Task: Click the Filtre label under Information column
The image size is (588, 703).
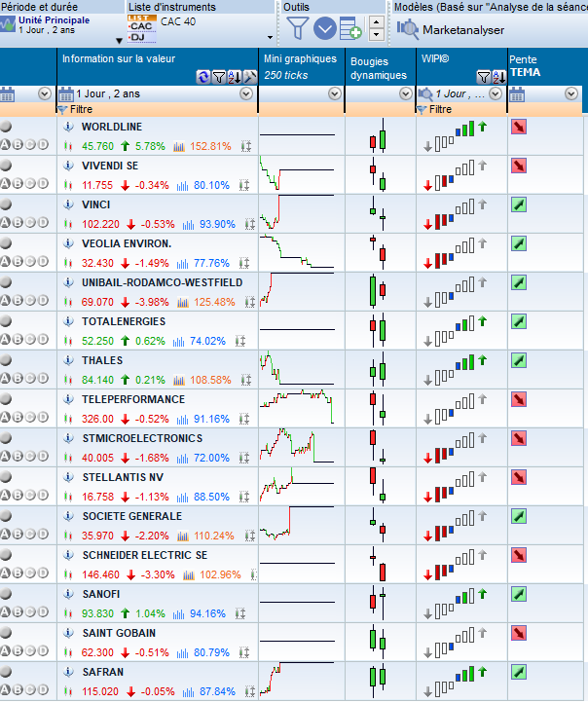Action: [x=81, y=109]
